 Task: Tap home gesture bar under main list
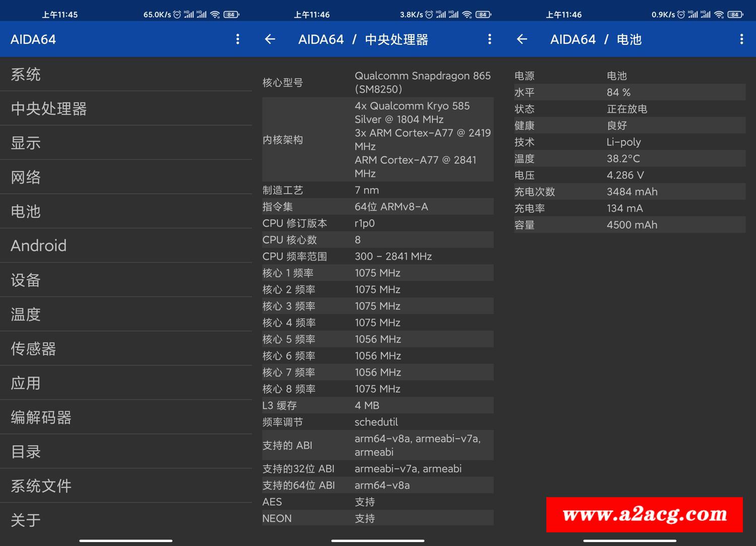pos(126,541)
